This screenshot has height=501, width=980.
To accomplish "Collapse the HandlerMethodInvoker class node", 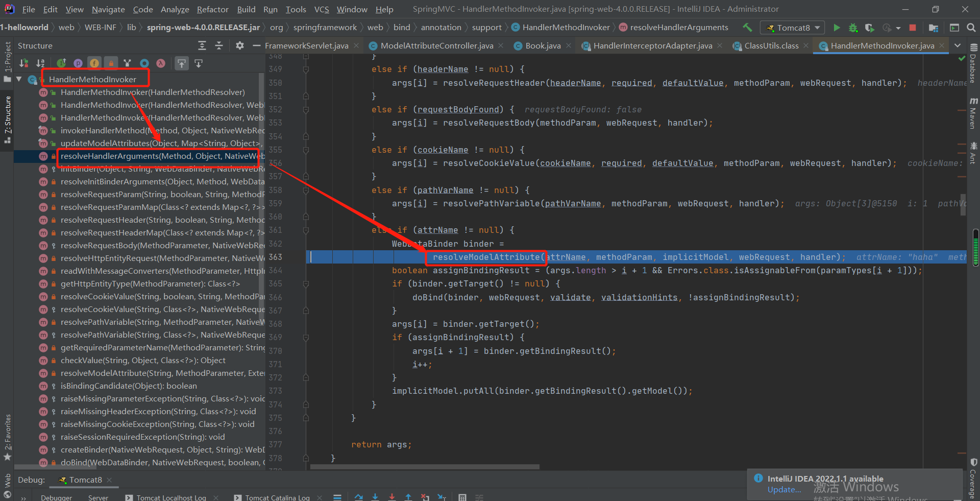I will click(x=19, y=79).
